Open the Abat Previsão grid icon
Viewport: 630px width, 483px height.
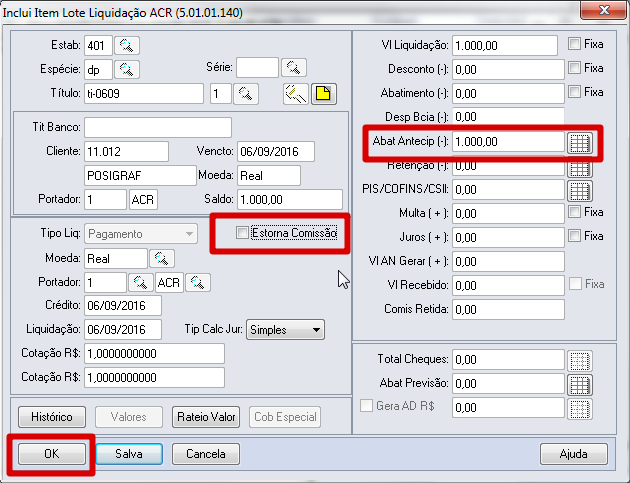click(580, 385)
